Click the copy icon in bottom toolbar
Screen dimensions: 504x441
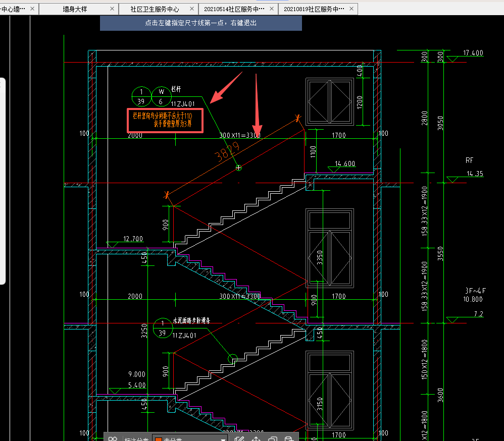[273, 439]
